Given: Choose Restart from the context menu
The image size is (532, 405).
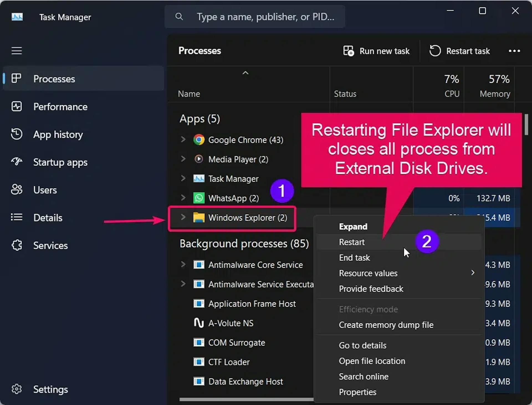Looking at the screenshot, I should [352, 242].
